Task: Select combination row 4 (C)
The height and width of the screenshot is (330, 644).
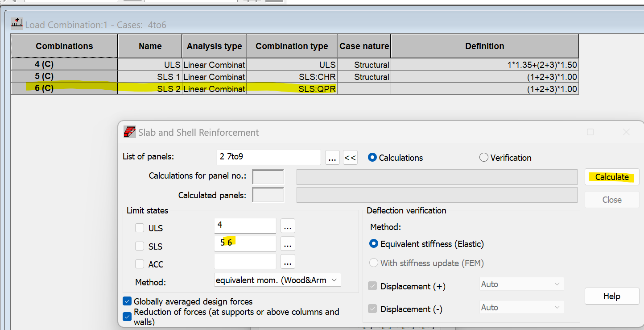Action: (x=64, y=64)
